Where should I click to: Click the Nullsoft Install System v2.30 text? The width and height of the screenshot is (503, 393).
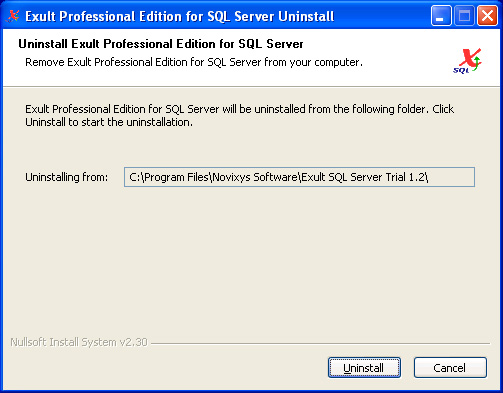click(x=79, y=342)
